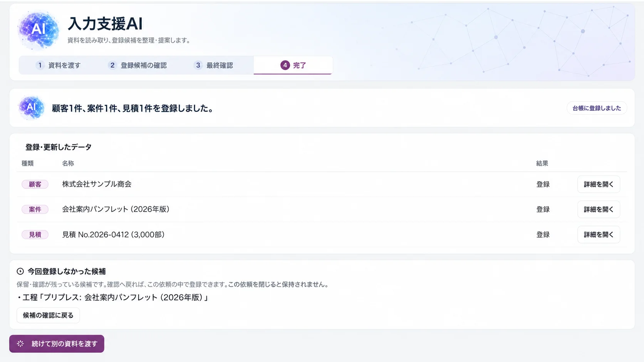Switch to 登録候補の確認 step tab
The width and height of the screenshot is (644, 362).
138,65
